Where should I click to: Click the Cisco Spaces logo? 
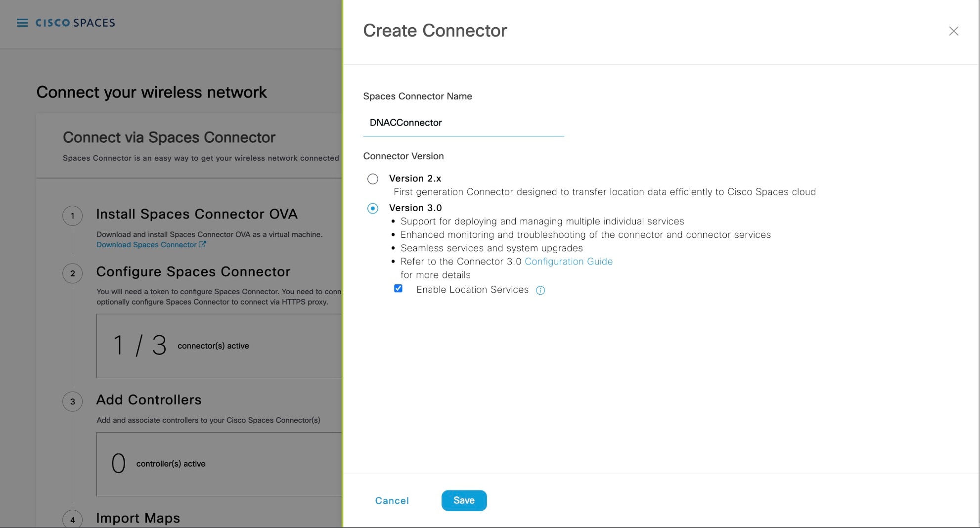(75, 23)
